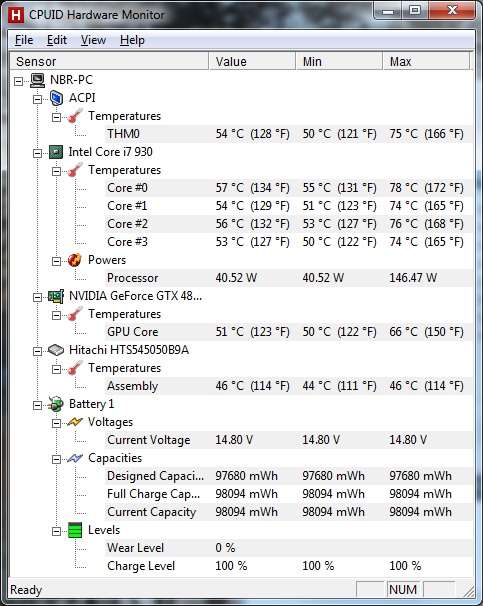Select the Full Charge Capacity row

point(289,494)
